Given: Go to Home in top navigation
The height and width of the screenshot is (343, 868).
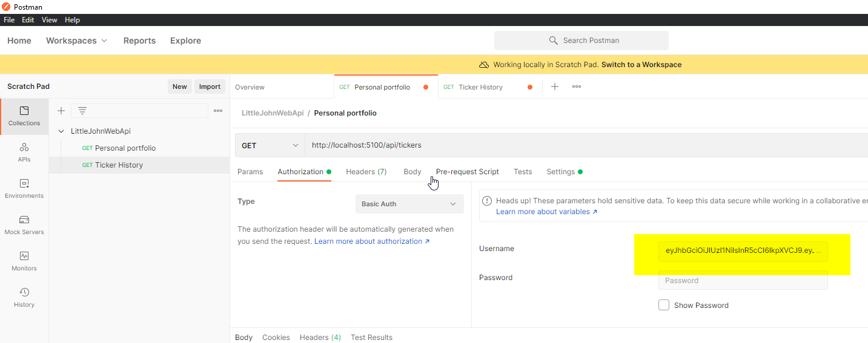Looking at the screenshot, I should pos(19,41).
